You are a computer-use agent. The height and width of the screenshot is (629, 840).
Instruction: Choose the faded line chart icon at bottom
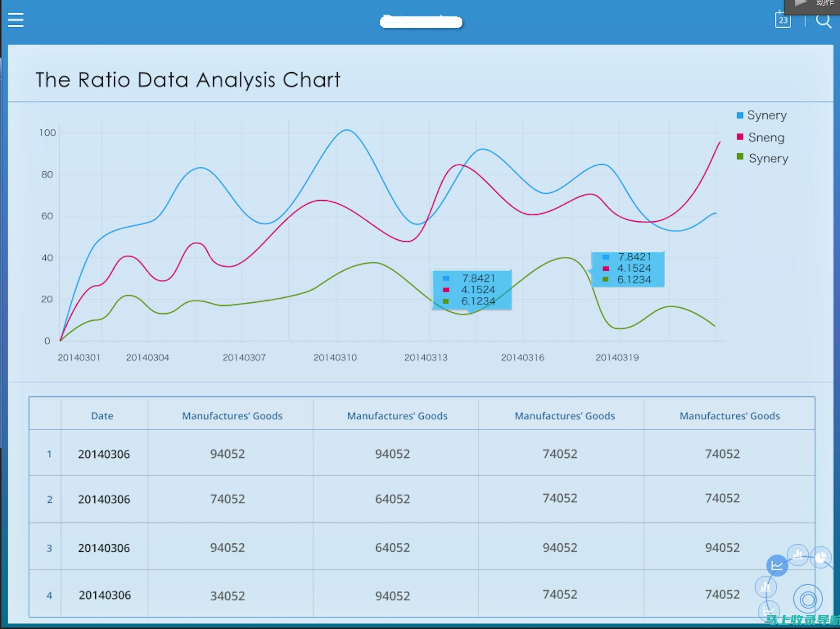pyautogui.click(x=769, y=611)
